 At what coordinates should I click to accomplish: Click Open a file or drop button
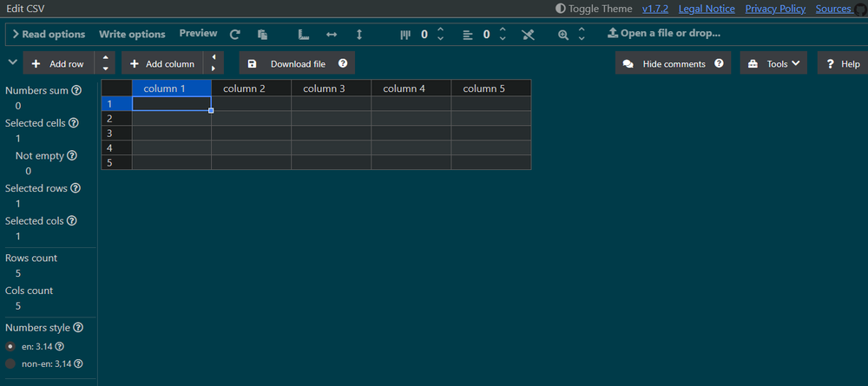[x=664, y=33]
